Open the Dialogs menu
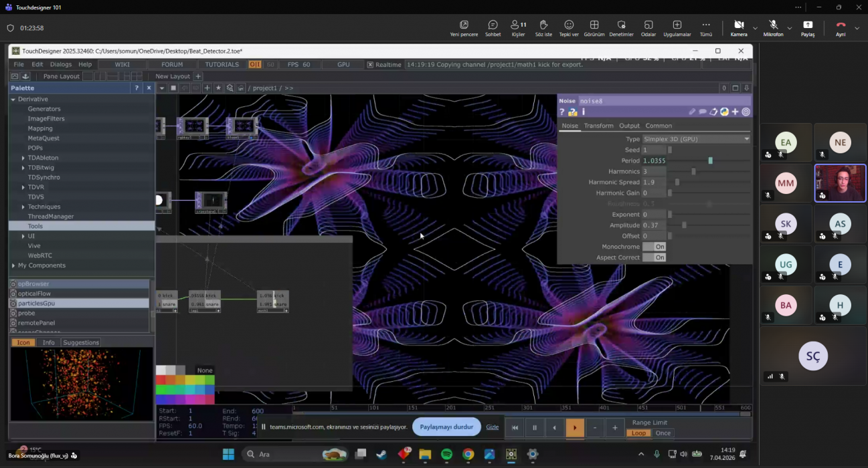The height and width of the screenshot is (468, 868). (x=60, y=65)
